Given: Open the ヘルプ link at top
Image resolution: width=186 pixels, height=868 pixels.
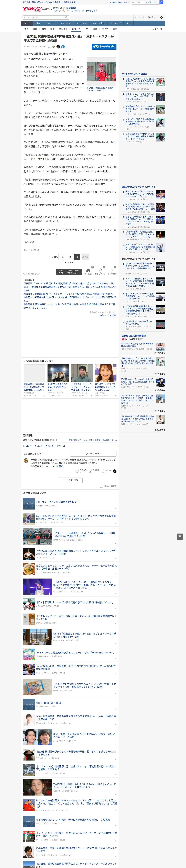Looking at the screenshot, I should pyautogui.click(x=127, y=2).
